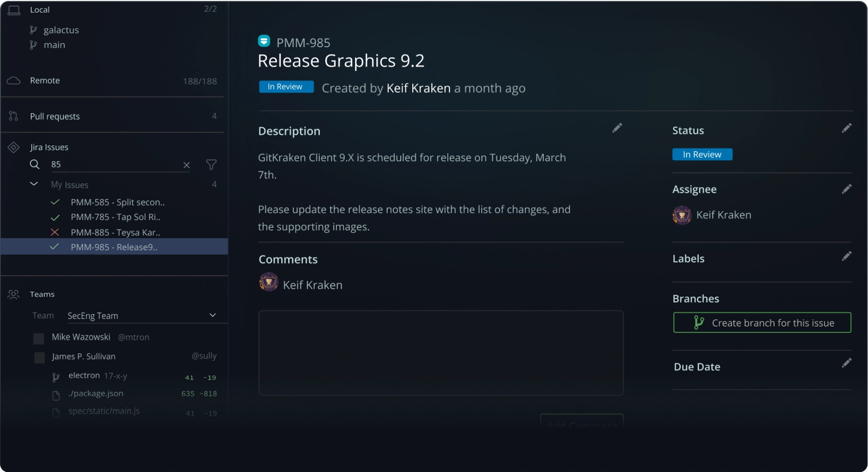Focus the comment text box
Viewport: 868px width, 472px height.
[441, 353]
